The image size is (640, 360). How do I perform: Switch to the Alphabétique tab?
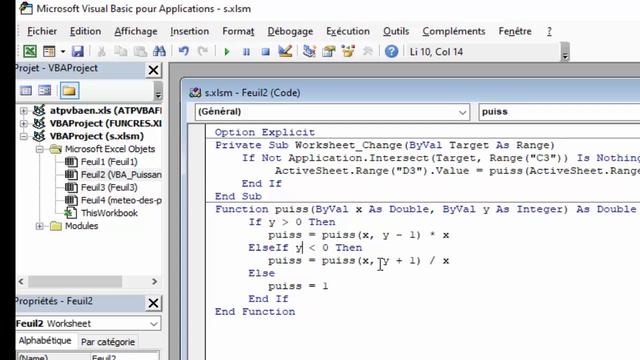coord(45,341)
